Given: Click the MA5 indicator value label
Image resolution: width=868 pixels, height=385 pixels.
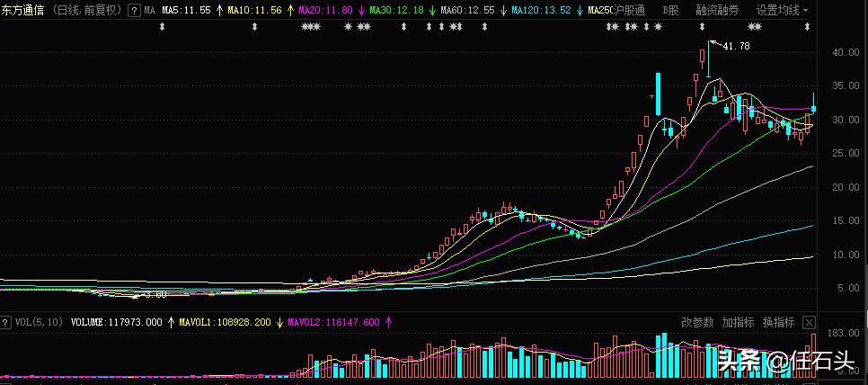Looking at the screenshot, I should pyautogui.click(x=186, y=10).
